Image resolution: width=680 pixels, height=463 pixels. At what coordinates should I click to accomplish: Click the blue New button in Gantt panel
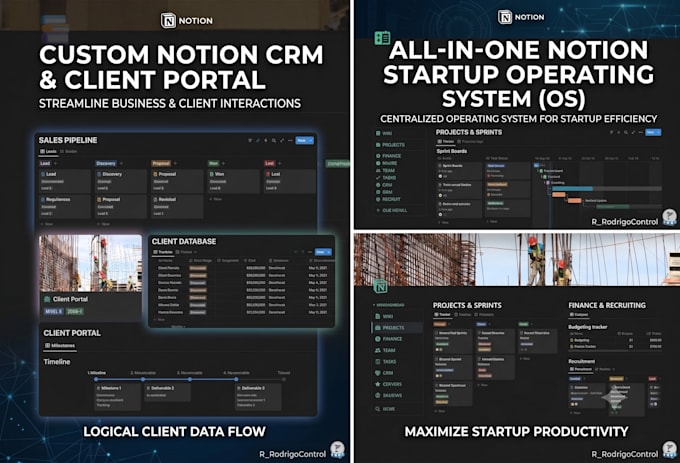coord(651,132)
